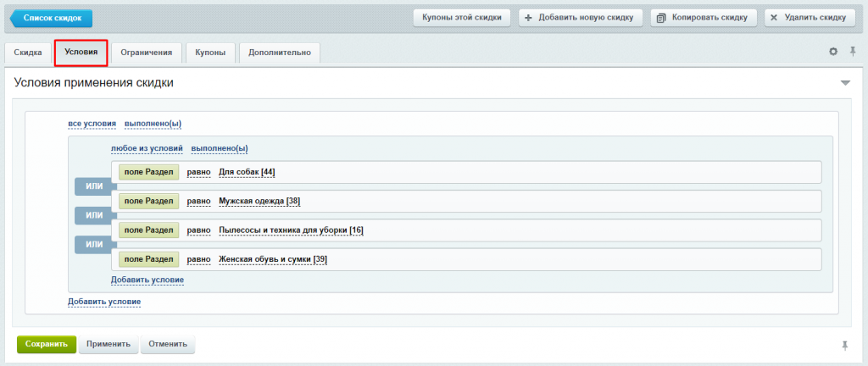Open tab settings gear icon
Image resolution: width=868 pixels, height=366 pixels.
tap(833, 52)
